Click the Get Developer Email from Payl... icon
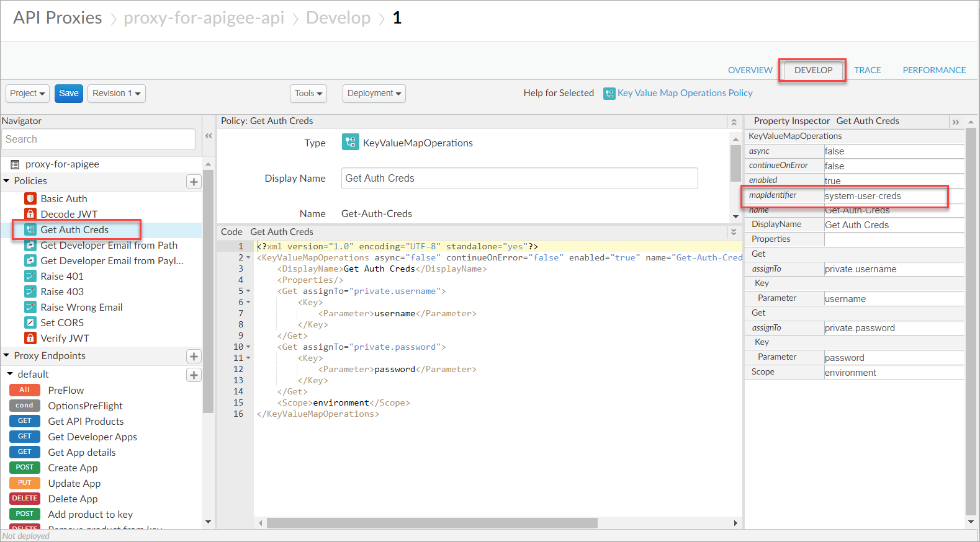Image resolution: width=980 pixels, height=542 pixels. tap(30, 260)
